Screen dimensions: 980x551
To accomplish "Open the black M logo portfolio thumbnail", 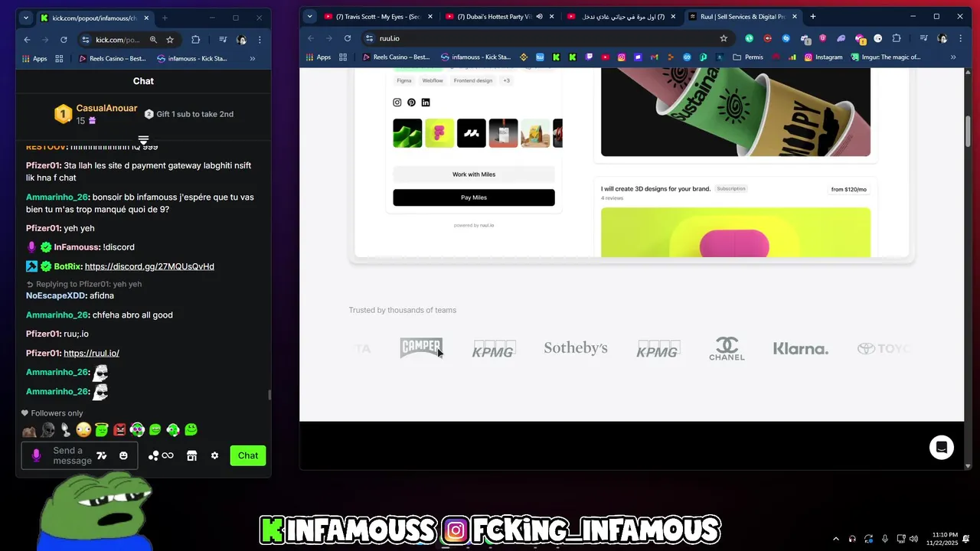I will pyautogui.click(x=472, y=133).
